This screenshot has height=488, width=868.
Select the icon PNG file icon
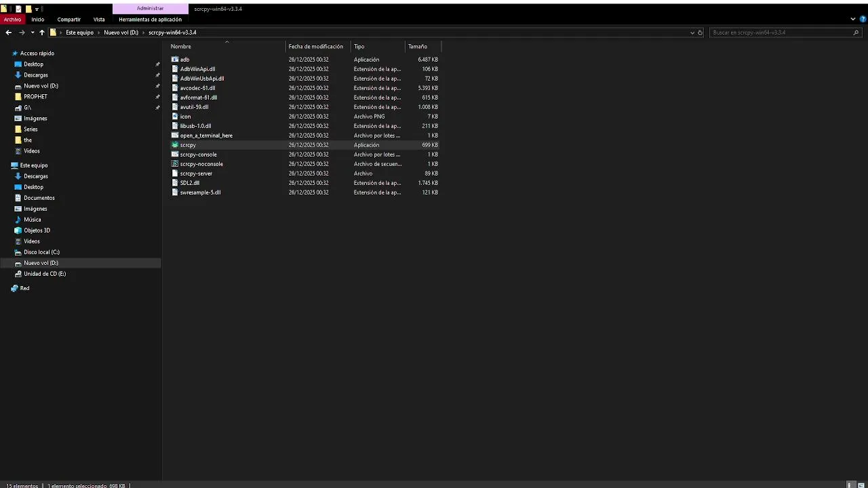click(x=175, y=117)
